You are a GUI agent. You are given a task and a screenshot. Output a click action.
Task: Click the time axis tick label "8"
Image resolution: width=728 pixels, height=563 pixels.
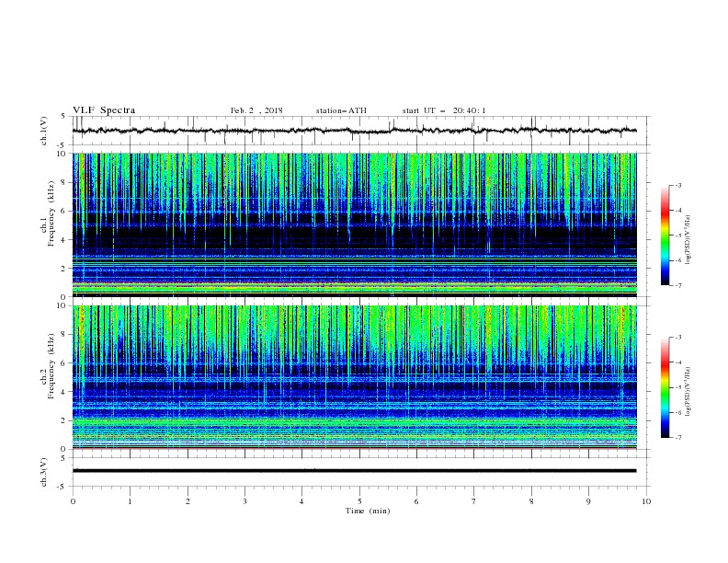[531, 501]
